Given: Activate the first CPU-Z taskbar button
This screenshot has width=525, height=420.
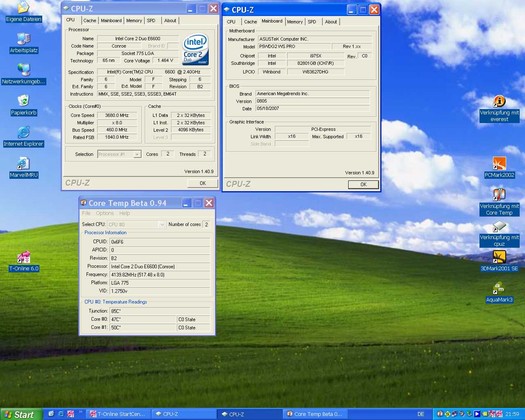Looking at the screenshot, I should [184, 414].
